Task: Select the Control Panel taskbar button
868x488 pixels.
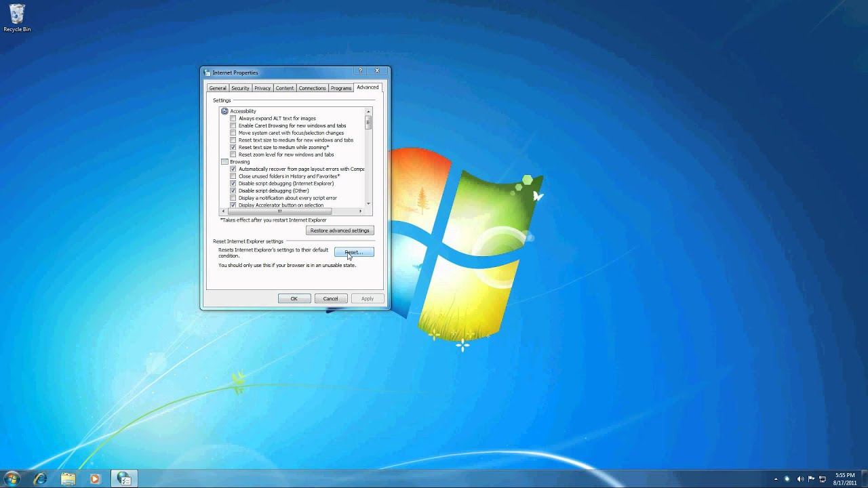Action: pos(124,479)
